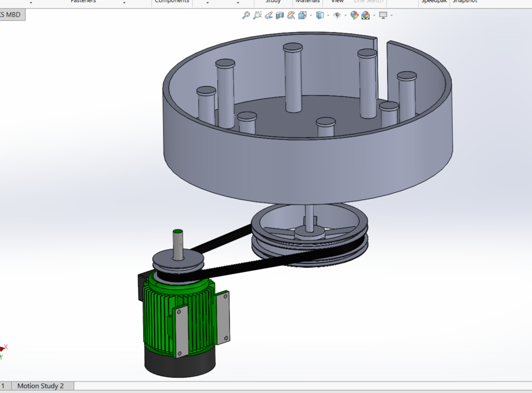Click the Snapshot command
The height and width of the screenshot is (393, 532).
tap(465, 1)
